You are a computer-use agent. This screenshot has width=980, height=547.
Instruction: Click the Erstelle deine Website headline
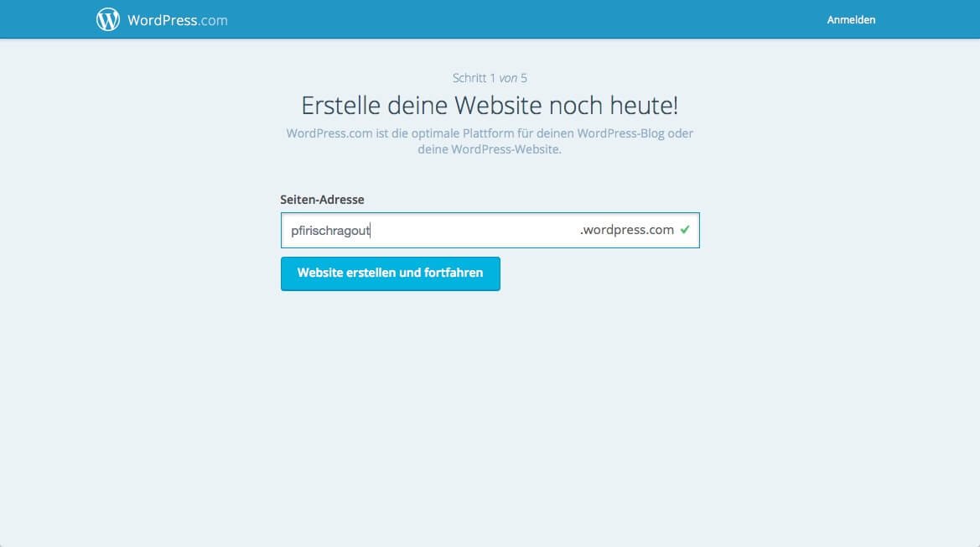pyautogui.click(x=490, y=105)
